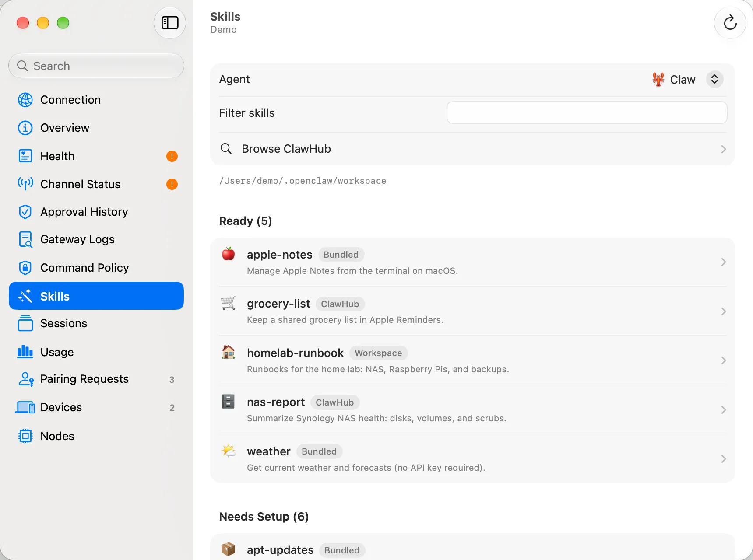The image size is (753, 560).
Task: Expand homelab-runbook row chevron
Action: (724, 360)
